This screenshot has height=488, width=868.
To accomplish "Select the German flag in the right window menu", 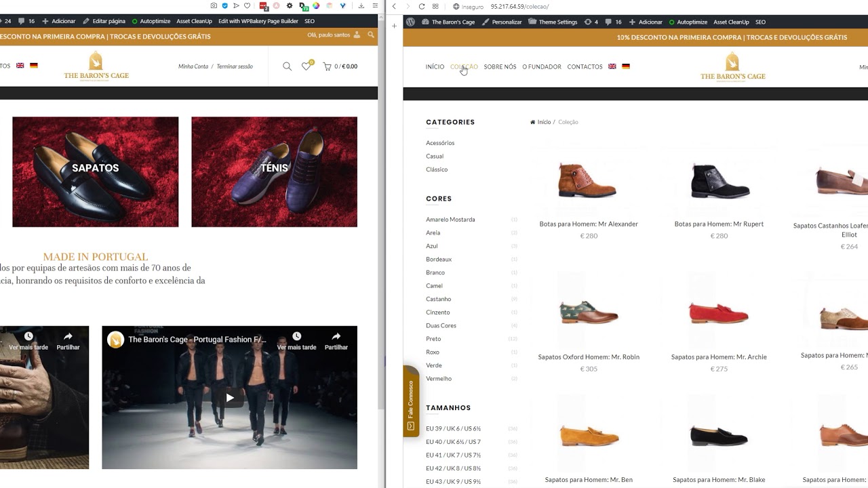I will [x=626, y=66].
